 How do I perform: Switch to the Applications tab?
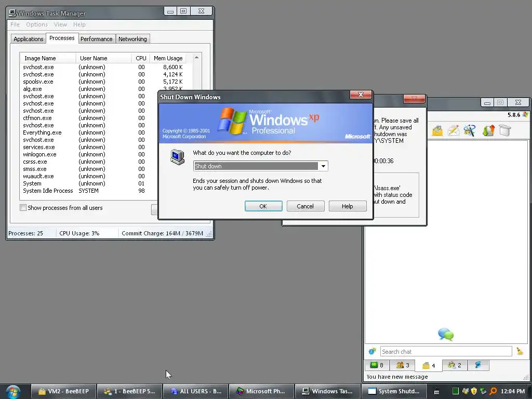coord(29,39)
